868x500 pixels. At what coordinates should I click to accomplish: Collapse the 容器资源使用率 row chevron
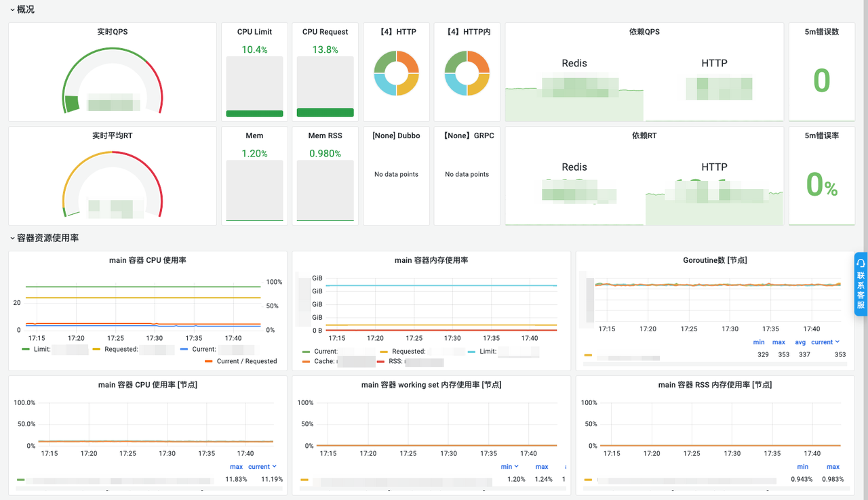pos(12,238)
